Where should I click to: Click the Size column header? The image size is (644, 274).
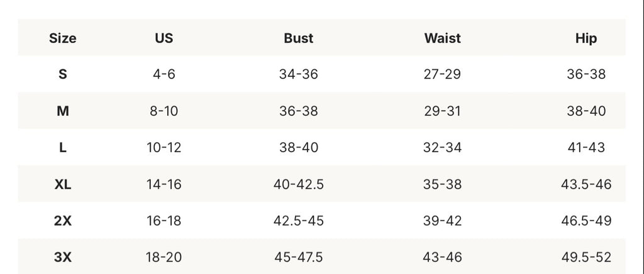pyautogui.click(x=62, y=38)
